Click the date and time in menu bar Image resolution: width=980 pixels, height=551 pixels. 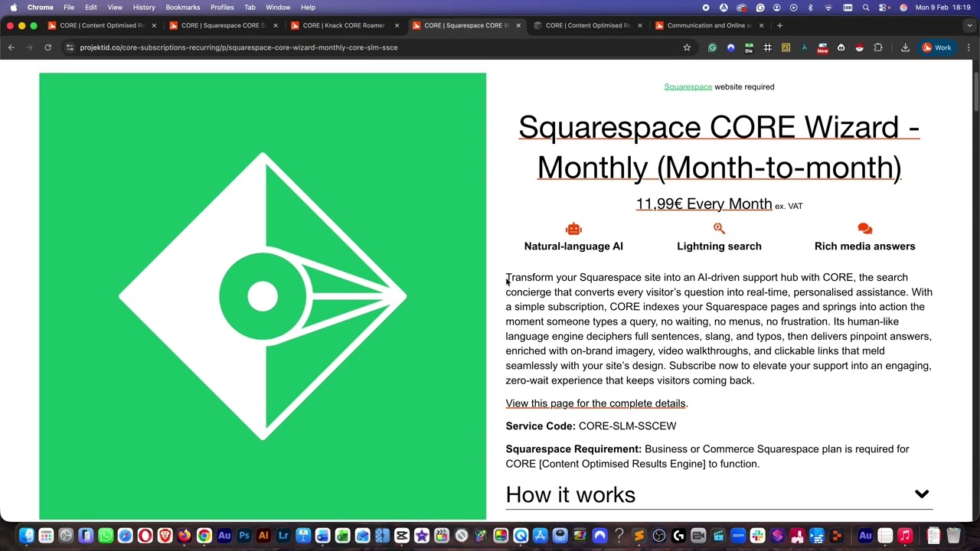coord(944,7)
